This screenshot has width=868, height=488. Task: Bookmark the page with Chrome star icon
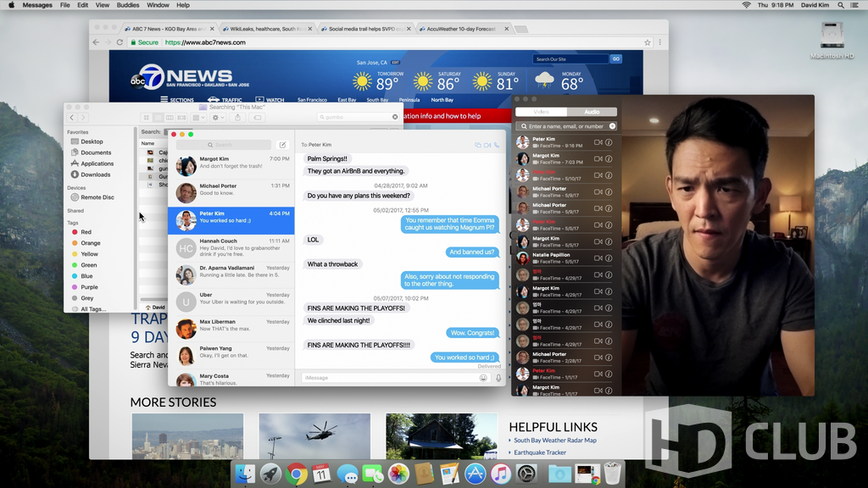click(x=647, y=42)
